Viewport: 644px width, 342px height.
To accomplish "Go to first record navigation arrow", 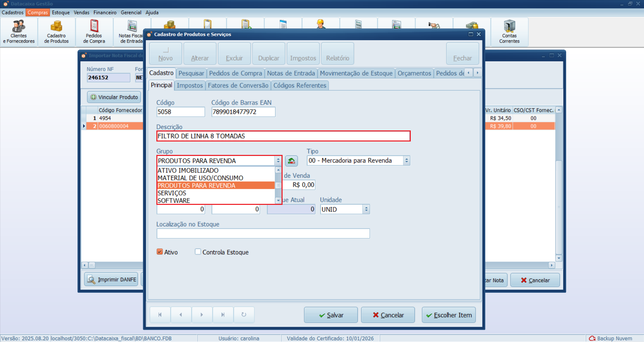I will [160, 315].
